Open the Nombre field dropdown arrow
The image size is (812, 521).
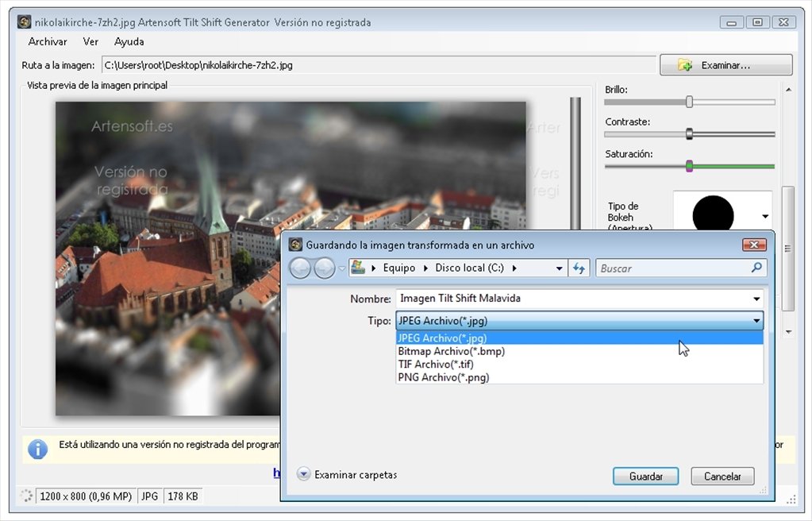click(756, 299)
